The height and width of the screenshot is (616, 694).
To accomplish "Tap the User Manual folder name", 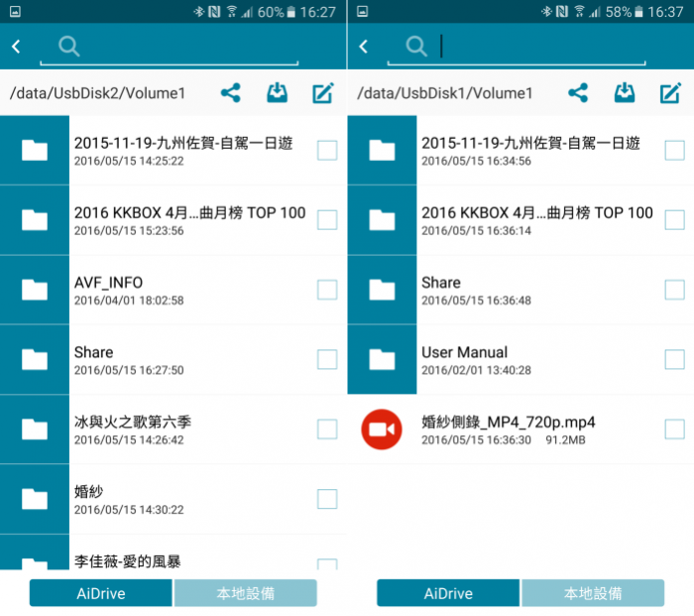I will [x=464, y=352].
